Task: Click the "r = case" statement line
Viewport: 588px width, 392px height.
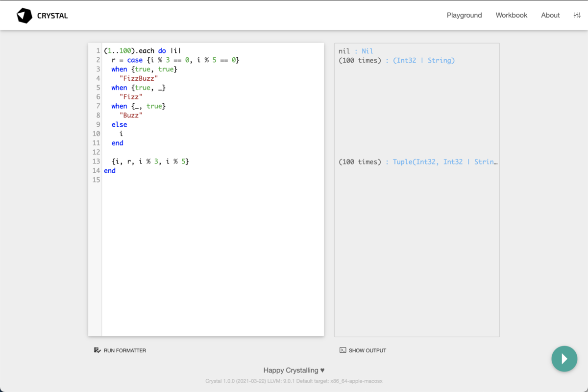Action: [x=175, y=60]
